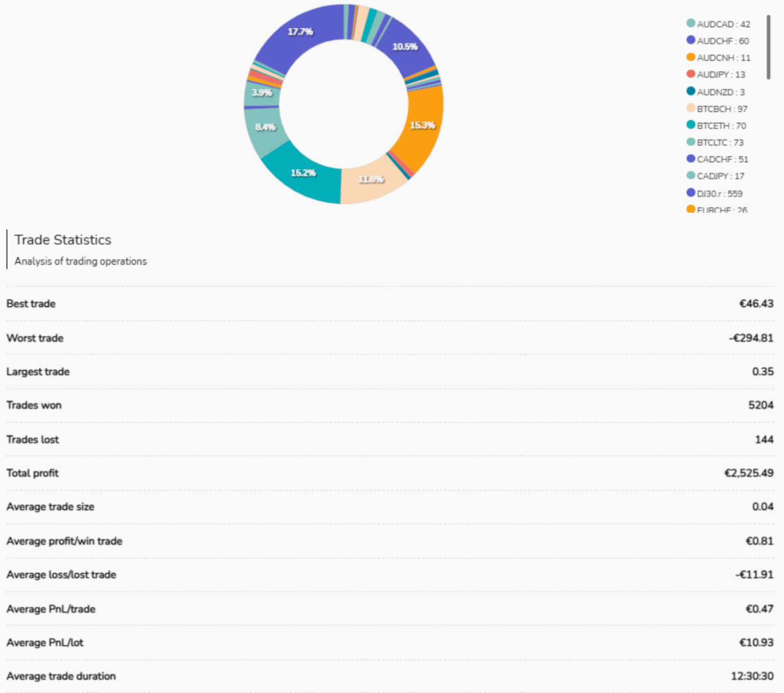784x693 pixels.
Task: Click the BTCETH teal legend dot
Action: 692,125
